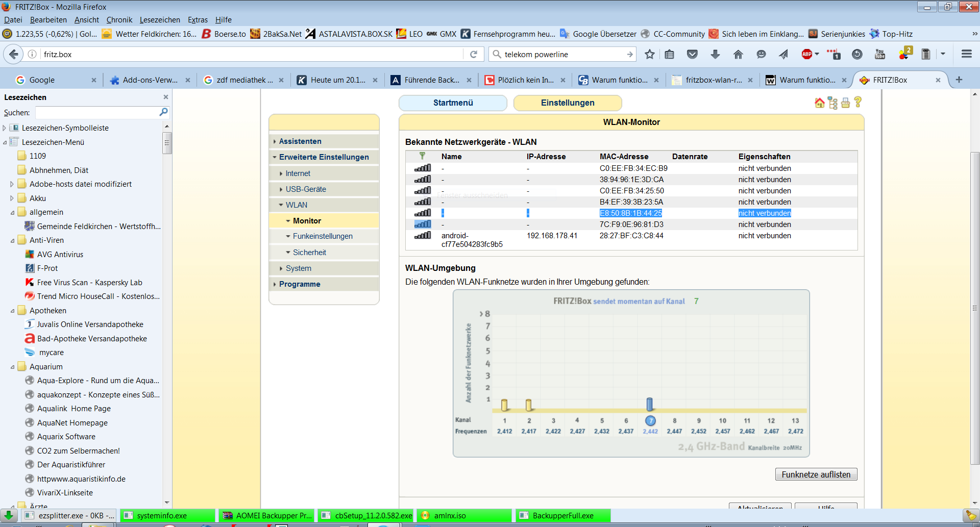Image resolution: width=980 pixels, height=527 pixels.
Task: Expand Lesezeichen-Symbolleiste in sidebar tree
Action: point(5,128)
